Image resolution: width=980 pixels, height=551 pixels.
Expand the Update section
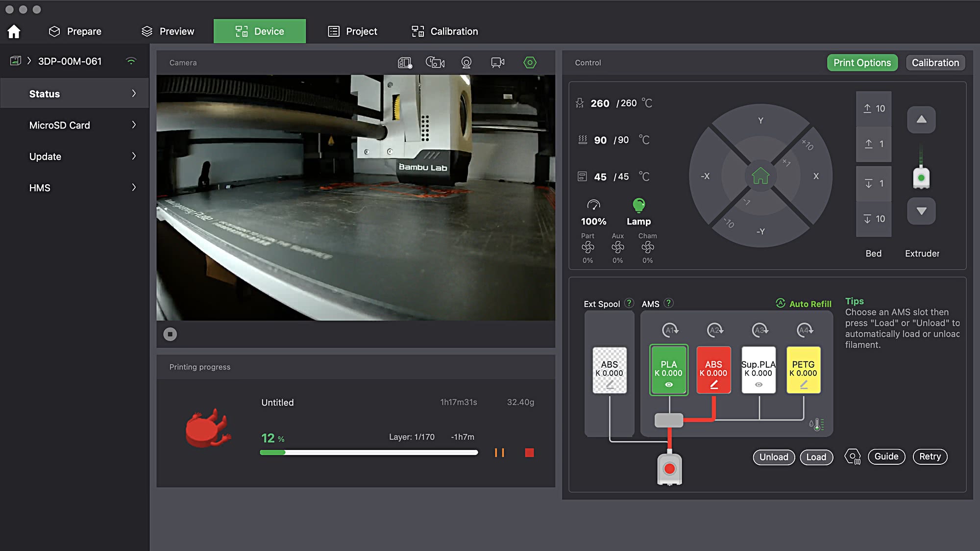click(x=74, y=156)
